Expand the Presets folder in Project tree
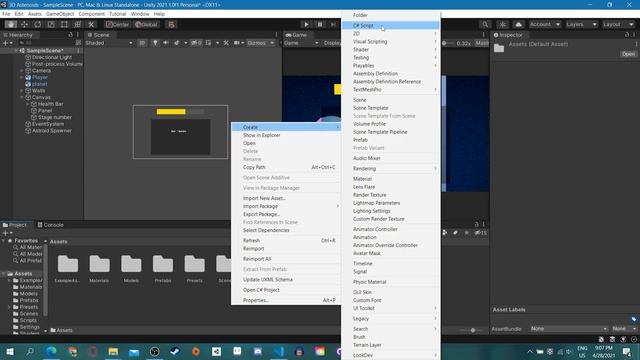Screen dimensions: 640x360 click(x=10, y=307)
